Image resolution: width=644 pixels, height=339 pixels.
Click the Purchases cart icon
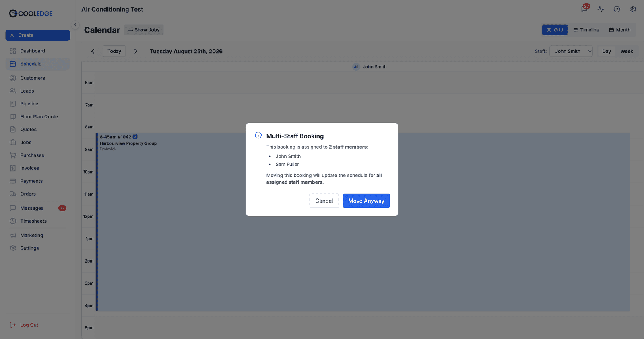point(13,155)
